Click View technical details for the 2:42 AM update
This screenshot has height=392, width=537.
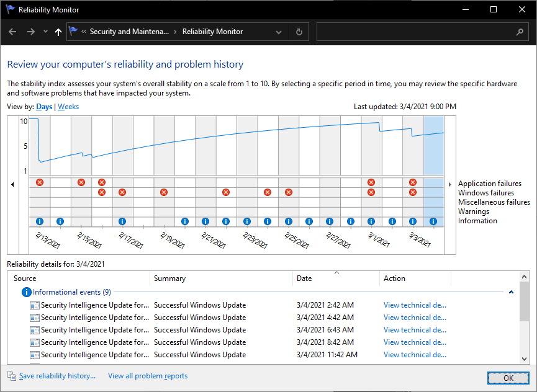[415, 305]
